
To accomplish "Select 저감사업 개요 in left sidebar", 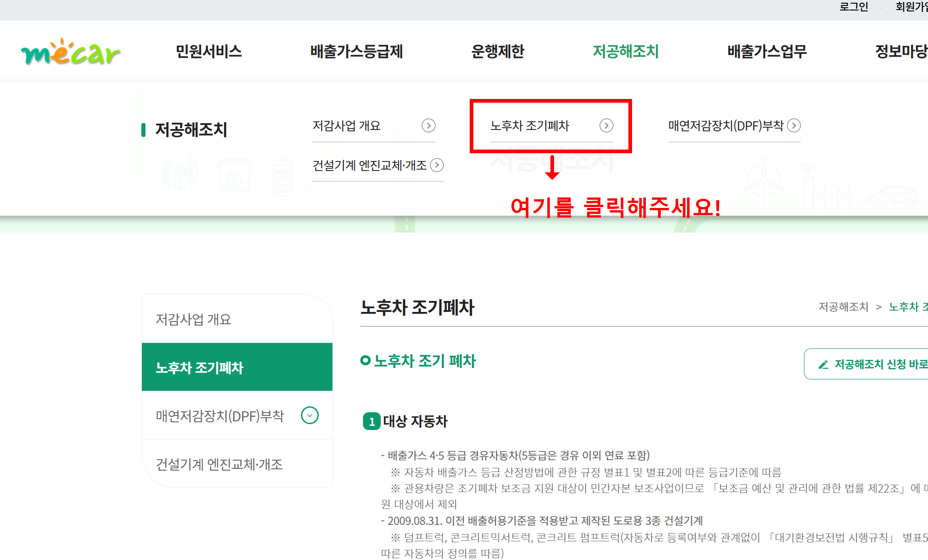I will pos(193,319).
